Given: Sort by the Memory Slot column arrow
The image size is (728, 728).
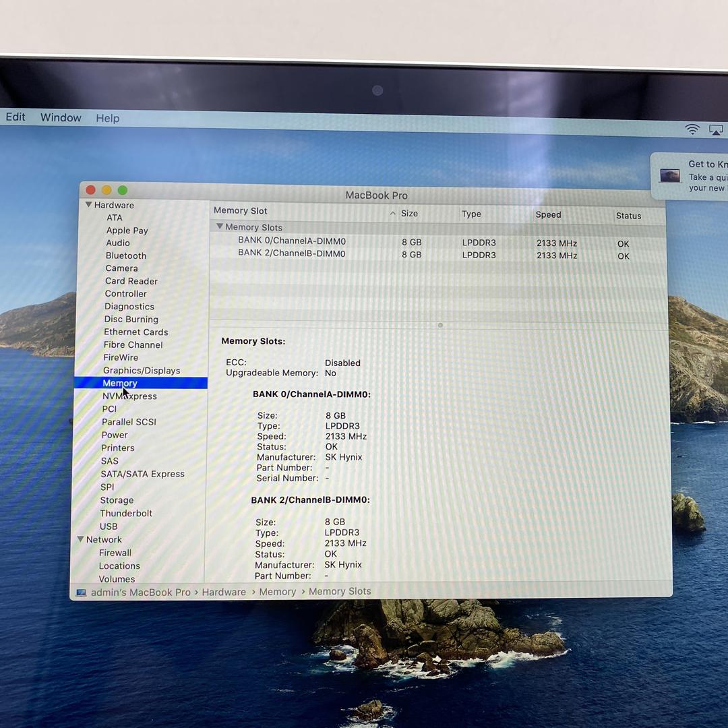Looking at the screenshot, I should click(x=393, y=213).
